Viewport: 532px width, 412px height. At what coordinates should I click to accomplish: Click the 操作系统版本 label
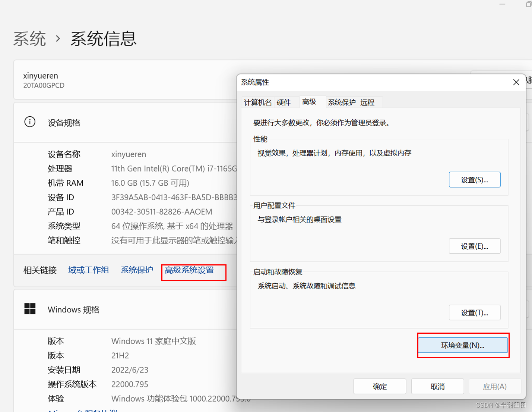click(72, 384)
